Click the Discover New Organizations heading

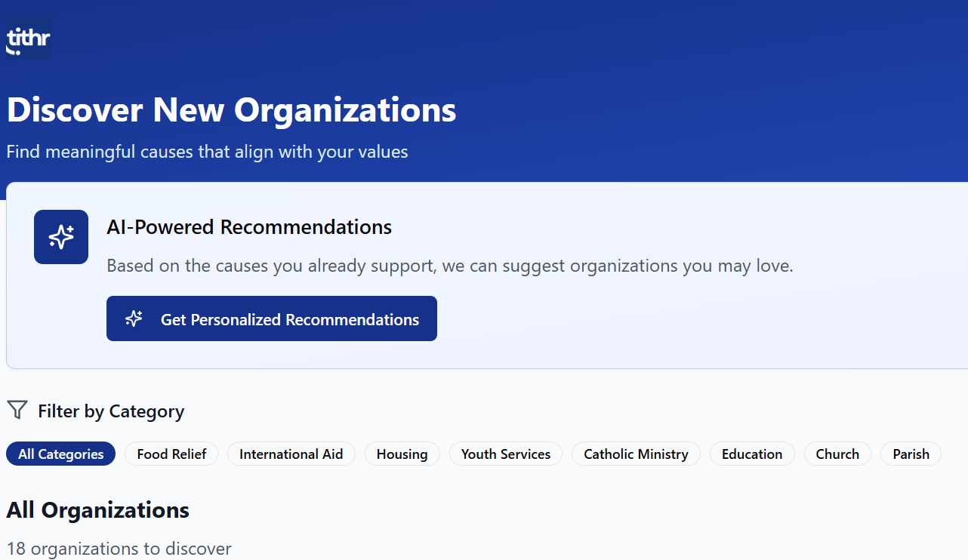tap(231, 110)
